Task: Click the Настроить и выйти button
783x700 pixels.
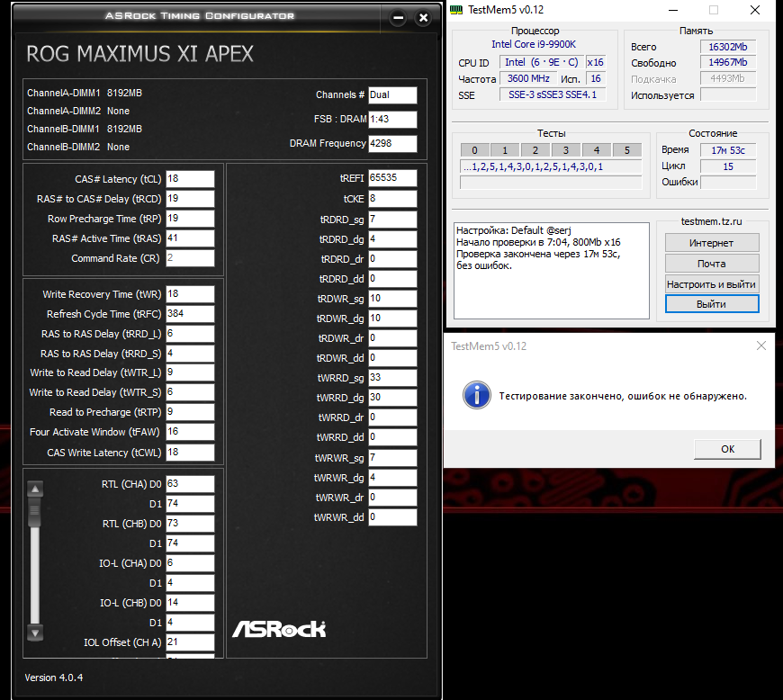Action: pos(712,284)
